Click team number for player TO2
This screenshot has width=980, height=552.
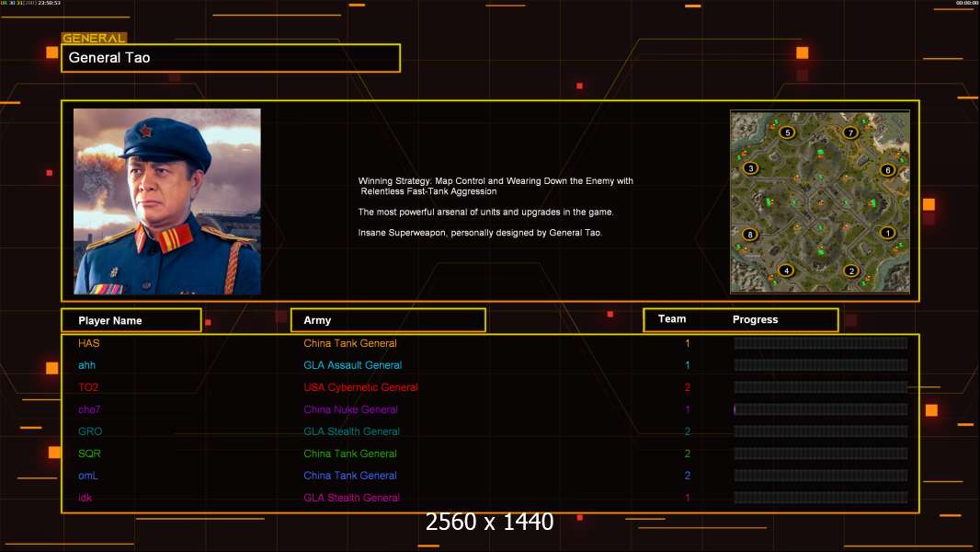click(687, 387)
